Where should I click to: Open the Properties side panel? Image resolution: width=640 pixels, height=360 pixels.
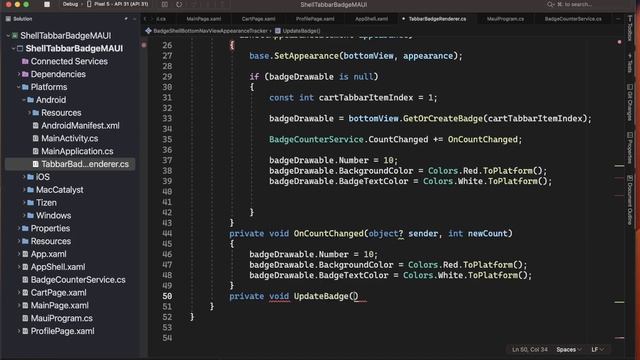[x=630, y=148]
